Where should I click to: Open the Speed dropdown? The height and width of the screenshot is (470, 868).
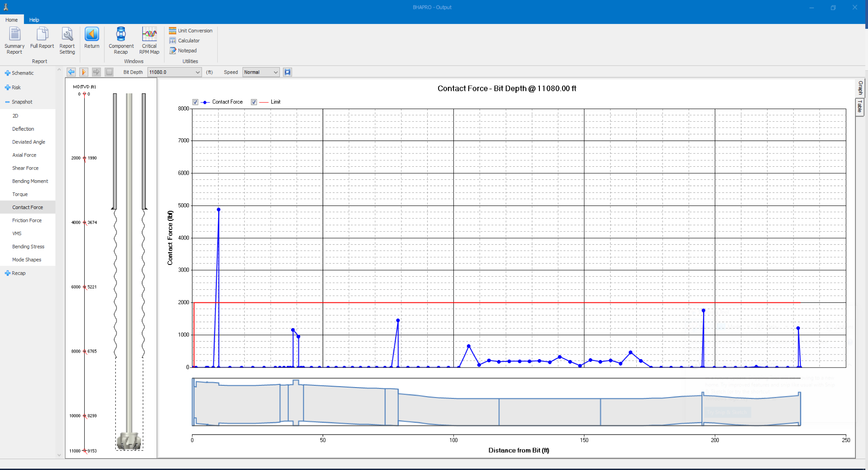pos(275,72)
